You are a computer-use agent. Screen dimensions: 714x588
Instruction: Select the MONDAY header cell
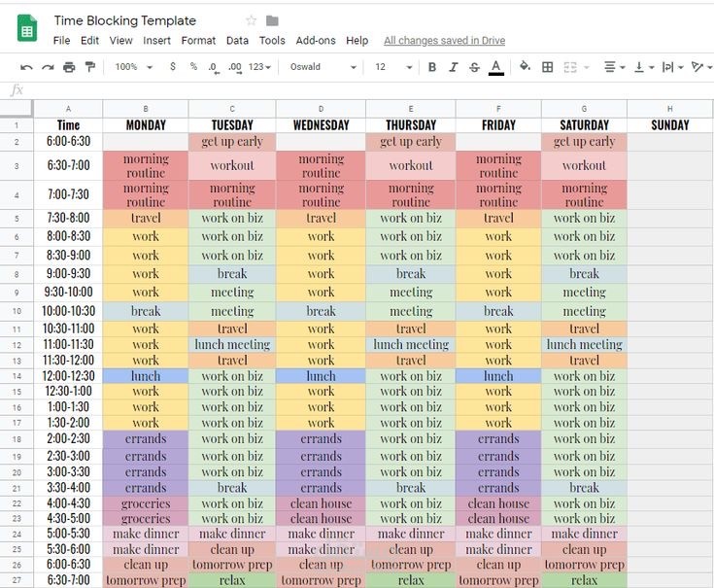[x=146, y=125]
